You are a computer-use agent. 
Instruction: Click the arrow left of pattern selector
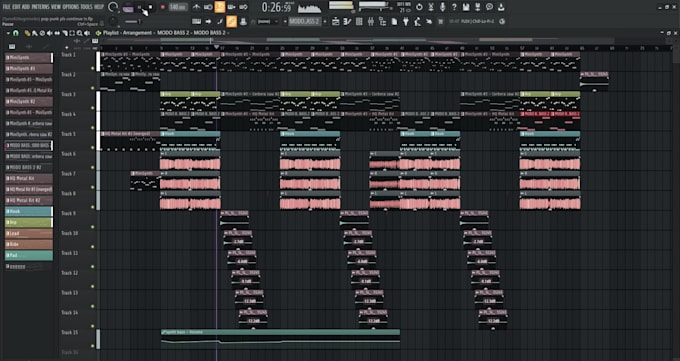pyautogui.click(x=285, y=22)
